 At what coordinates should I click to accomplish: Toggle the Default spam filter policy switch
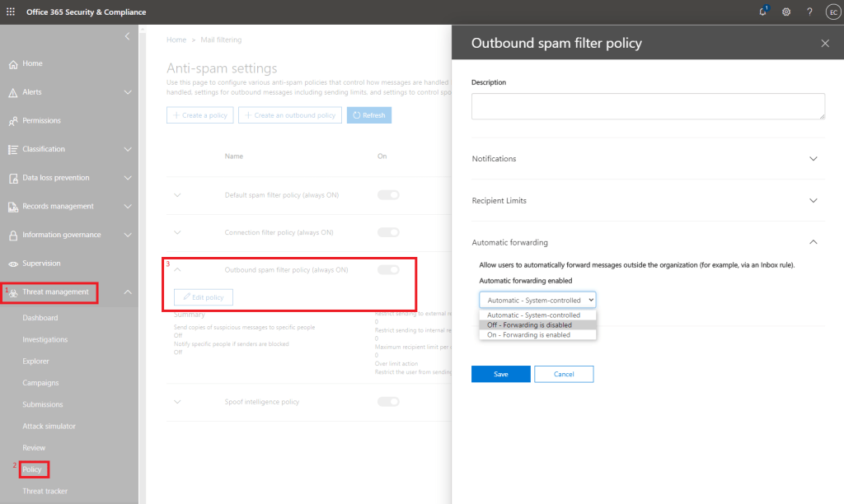388,195
